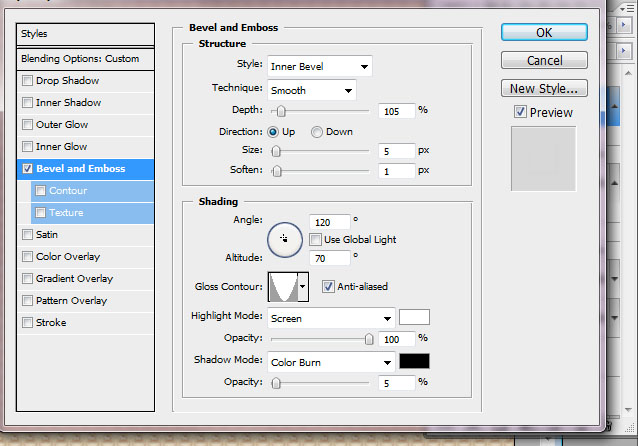Expand the Technique dropdown set to Smooth
The image size is (638, 446).
click(x=312, y=90)
